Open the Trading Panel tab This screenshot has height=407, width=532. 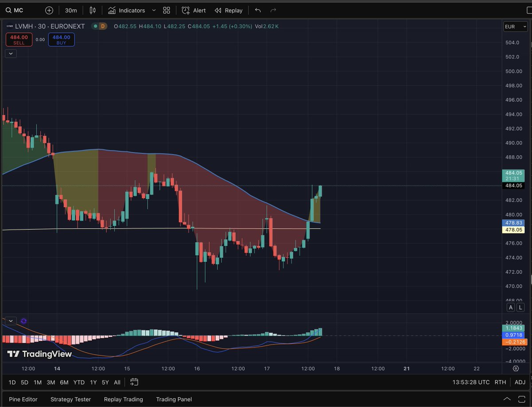(x=174, y=399)
